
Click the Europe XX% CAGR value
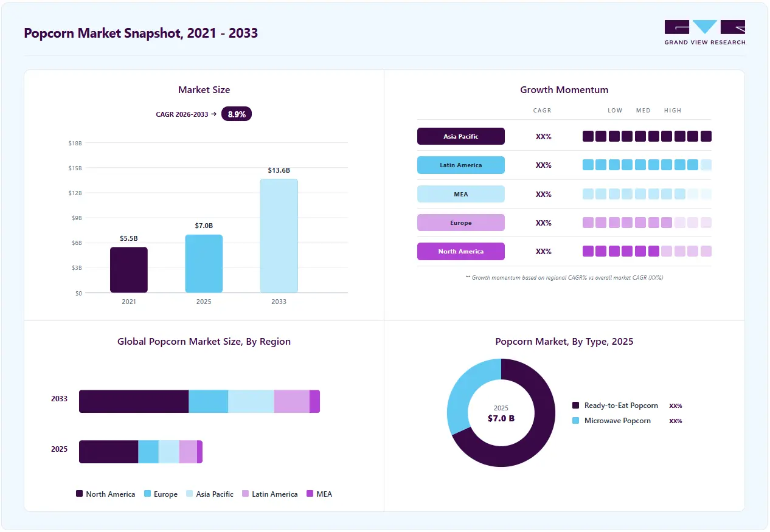pyautogui.click(x=543, y=223)
